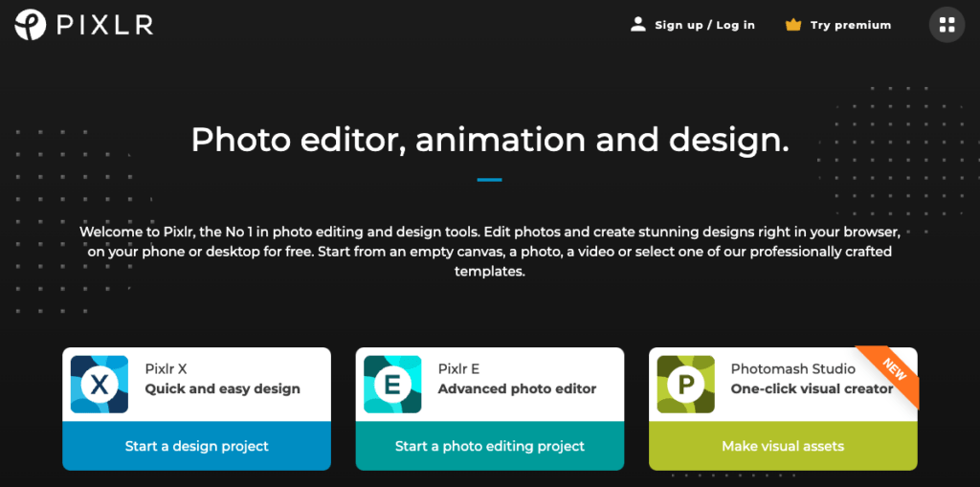
Task: Click the 'Quick and easy design' text
Action: point(222,388)
